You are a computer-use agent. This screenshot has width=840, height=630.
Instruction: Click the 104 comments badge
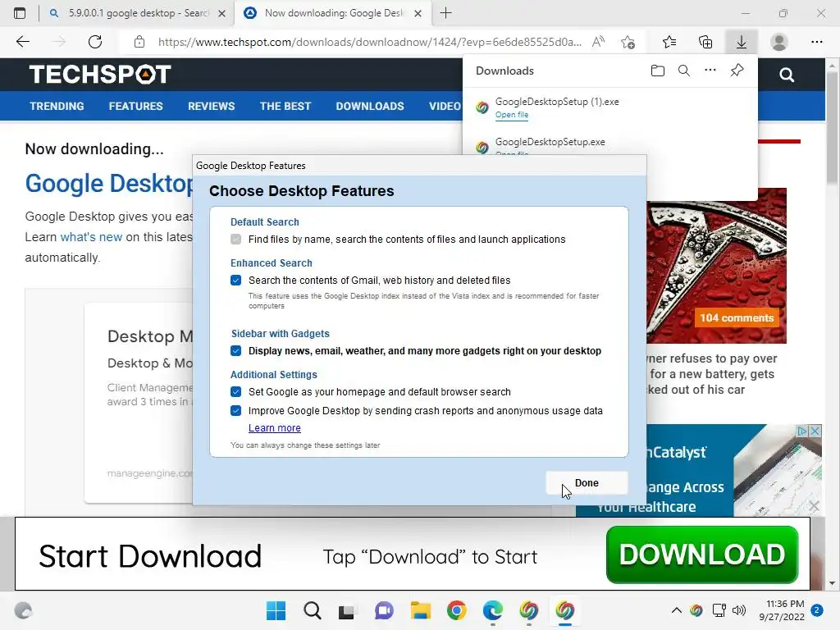click(737, 317)
